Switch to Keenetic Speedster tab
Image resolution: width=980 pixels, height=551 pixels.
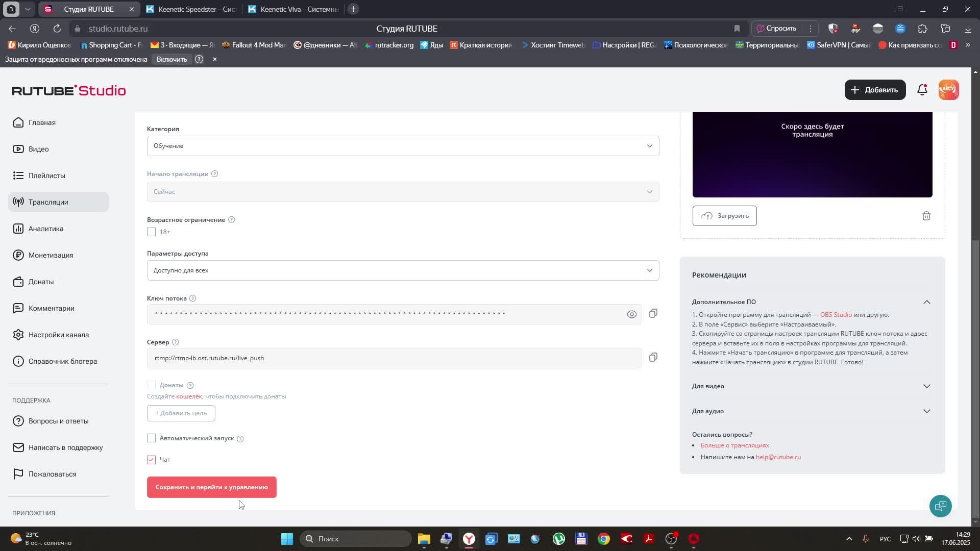191,9
